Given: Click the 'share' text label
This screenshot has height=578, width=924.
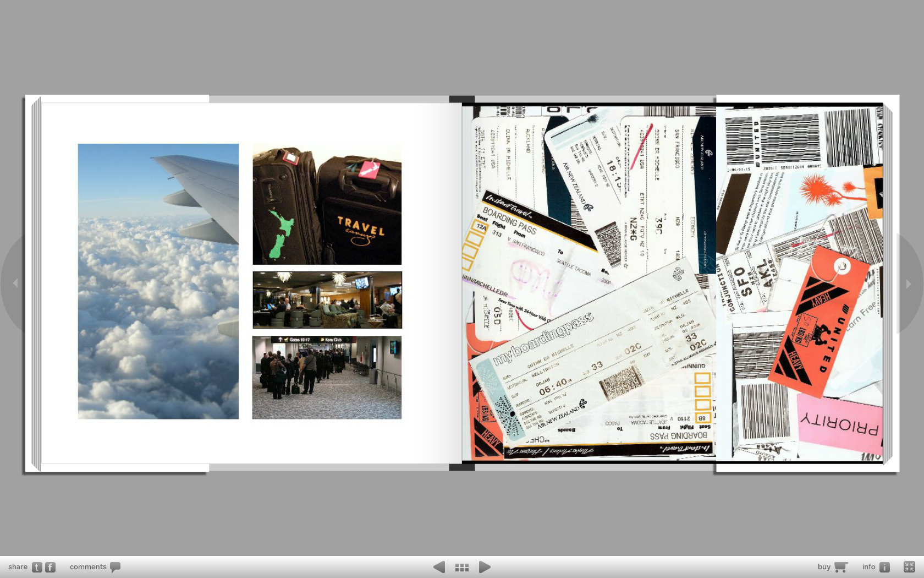Looking at the screenshot, I should (18, 567).
